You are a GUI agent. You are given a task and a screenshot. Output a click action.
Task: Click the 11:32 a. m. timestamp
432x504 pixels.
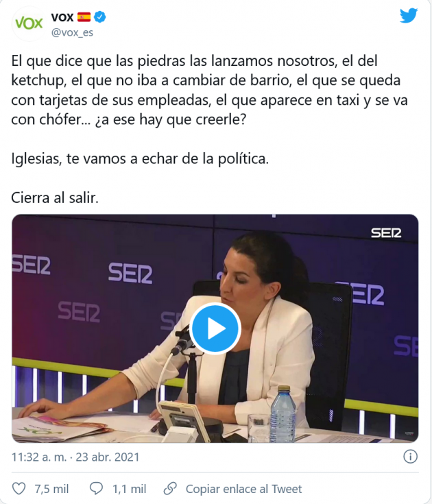(38, 457)
